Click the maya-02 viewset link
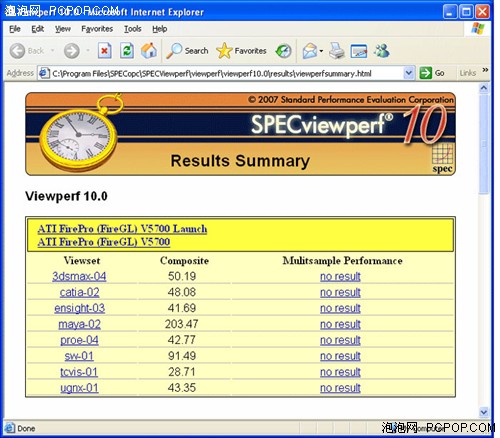The width and height of the screenshot is (500, 438). click(x=79, y=324)
